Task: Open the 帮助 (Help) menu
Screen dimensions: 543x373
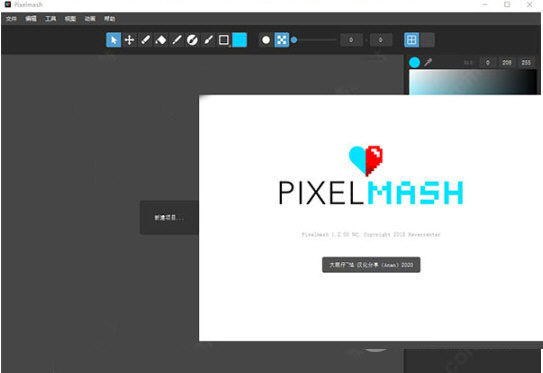Action: [x=110, y=19]
